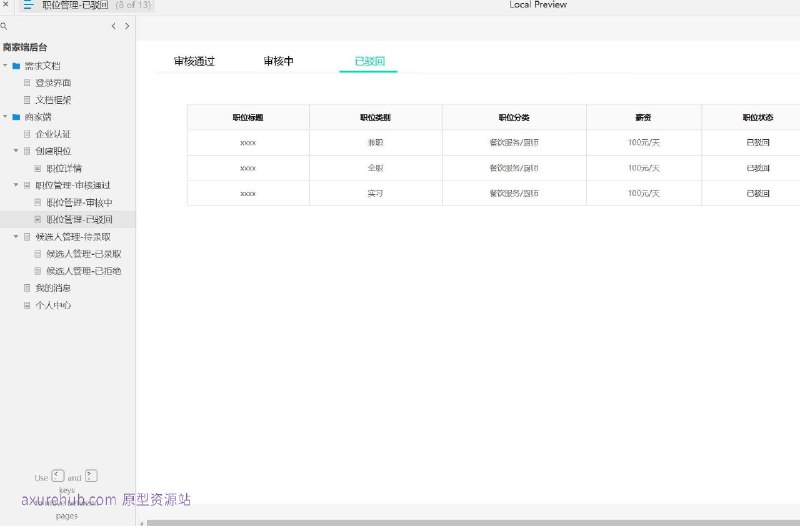Click the Local Preview header label
800x526 pixels.
click(538, 5)
